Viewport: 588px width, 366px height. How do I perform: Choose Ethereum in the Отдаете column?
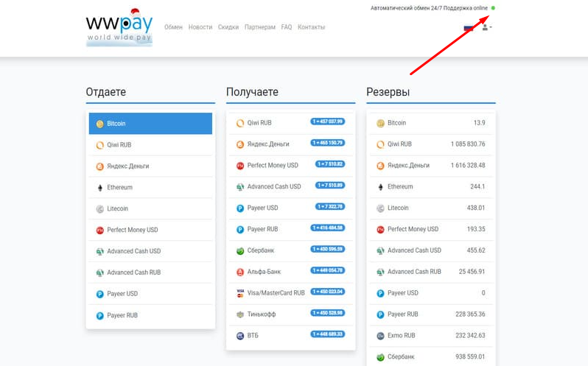[x=150, y=187]
